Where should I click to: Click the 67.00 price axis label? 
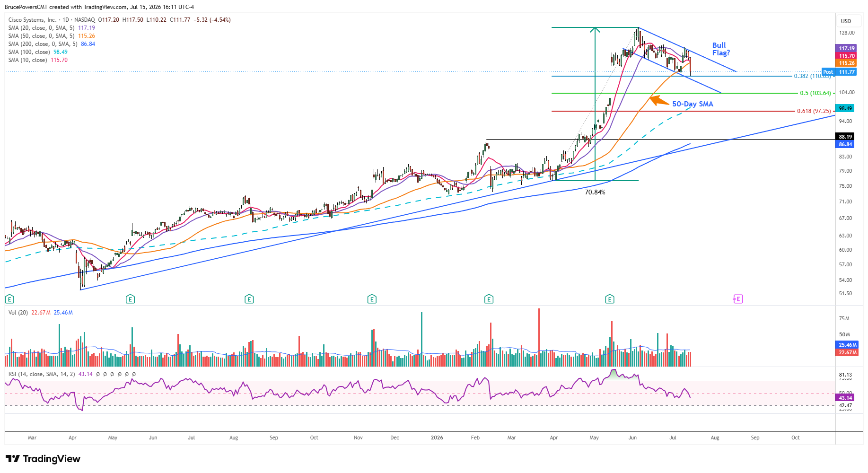[x=846, y=218]
